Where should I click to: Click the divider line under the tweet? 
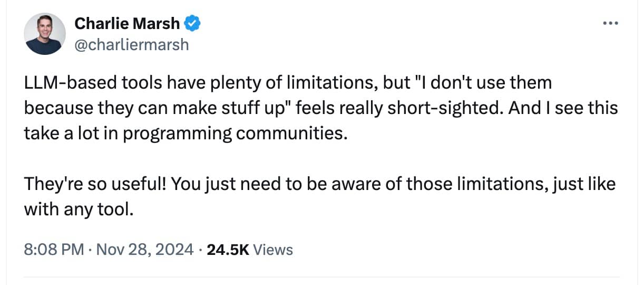pyautogui.click(x=322, y=278)
